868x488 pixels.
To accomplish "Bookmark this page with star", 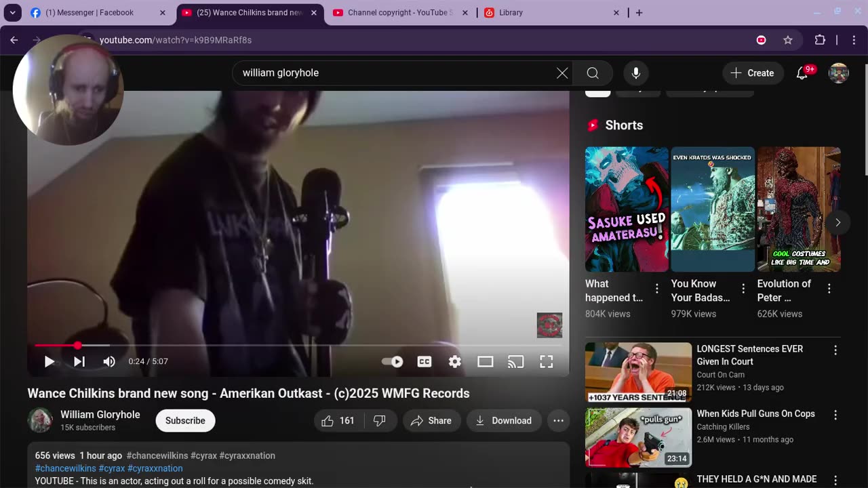I will click(x=788, y=40).
